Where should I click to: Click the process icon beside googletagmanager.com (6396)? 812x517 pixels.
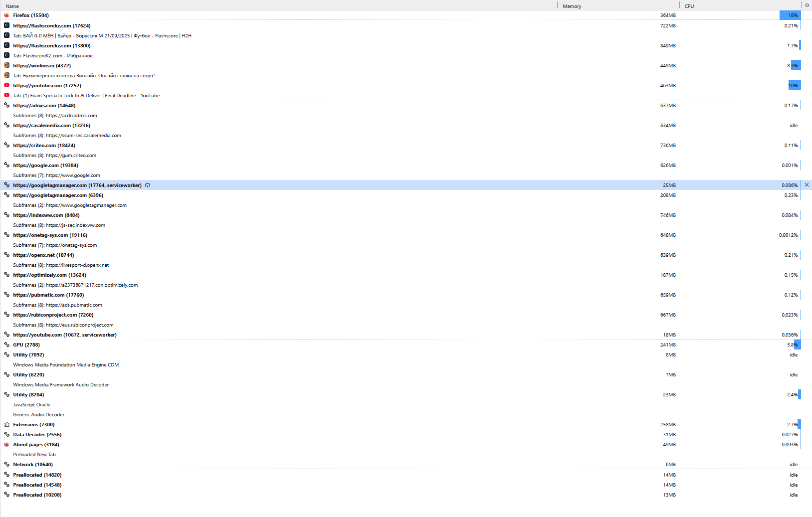click(x=6, y=195)
